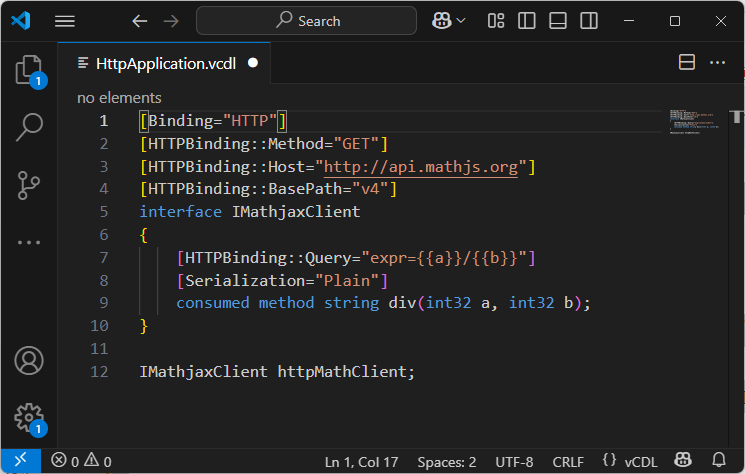
Task: Change end of line sequence CRLF
Action: pos(568,462)
